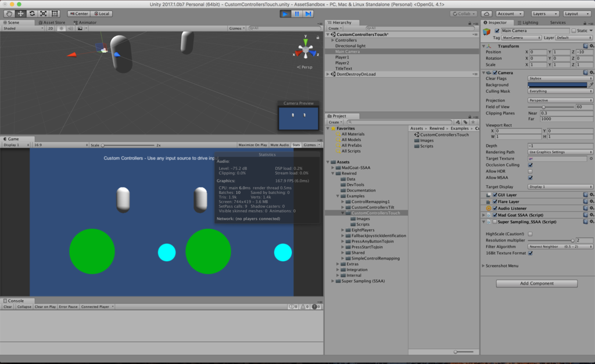Click Target Texture object picker circle
The width and height of the screenshot is (595, 364).
(x=591, y=158)
